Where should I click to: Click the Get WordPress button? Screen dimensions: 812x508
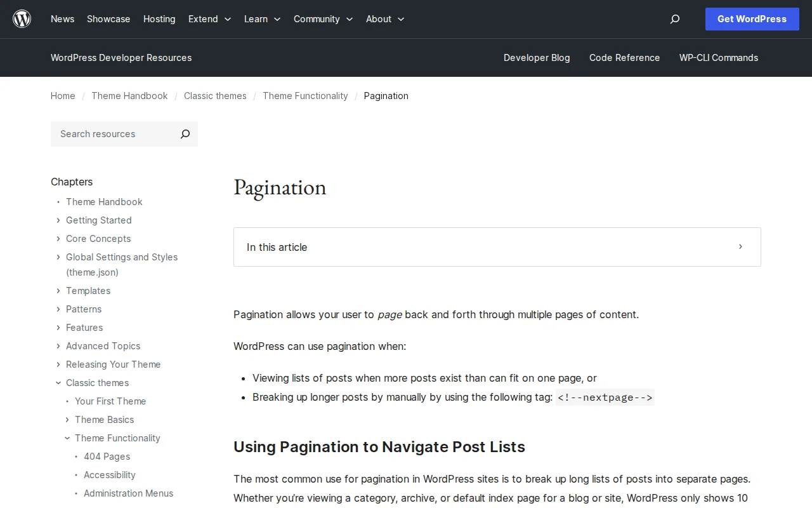pyautogui.click(x=752, y=19)
